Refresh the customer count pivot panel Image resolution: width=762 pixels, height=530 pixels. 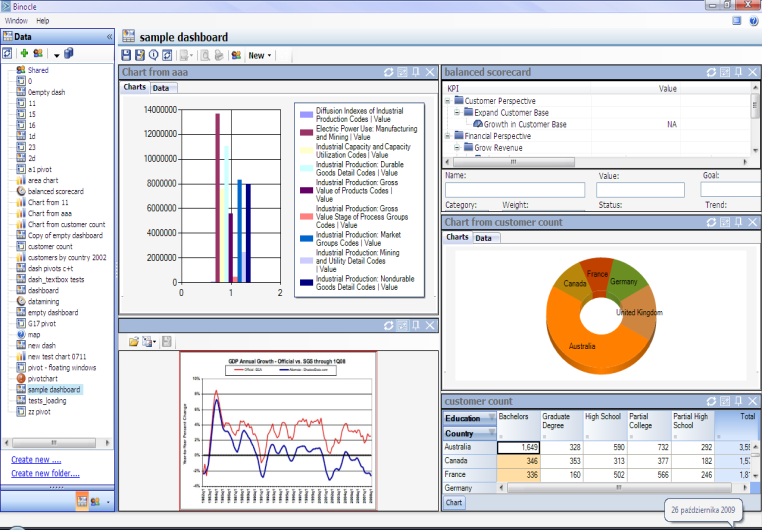coord(711,401)
